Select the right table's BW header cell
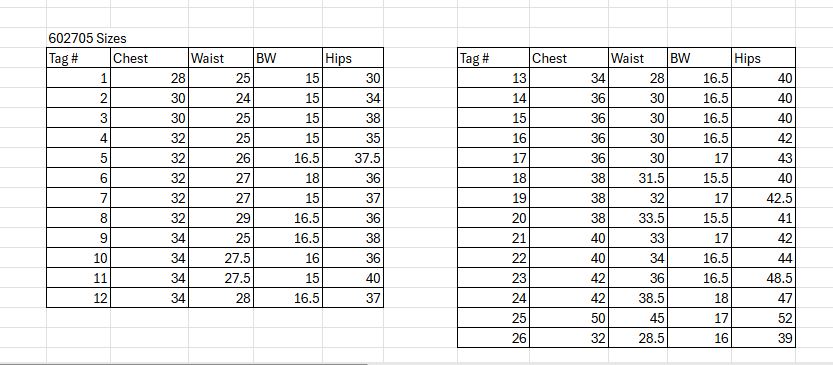Image resolution: width=833 pixels, height=365 pixels. [699, 58]
